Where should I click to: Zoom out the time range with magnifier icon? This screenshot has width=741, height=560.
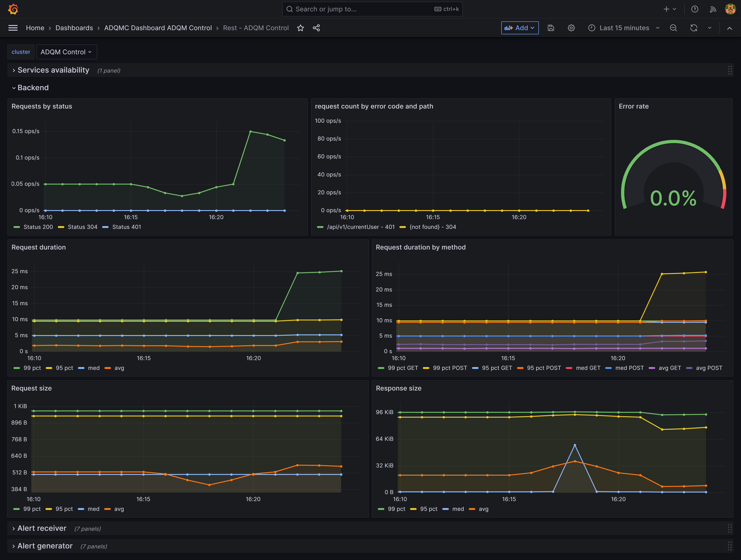[x=674, y=28]
